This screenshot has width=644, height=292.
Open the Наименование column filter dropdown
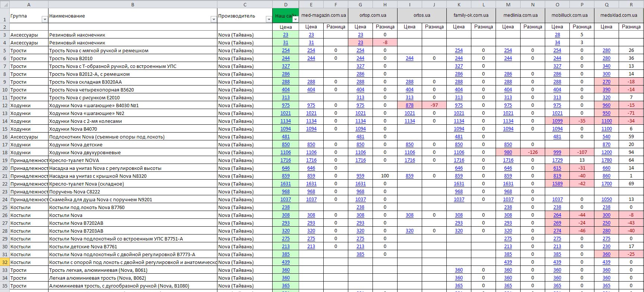click(214, 19)
